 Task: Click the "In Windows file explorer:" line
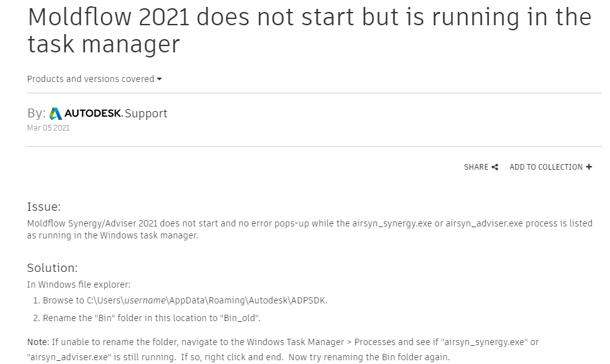pyautogui.click(x=78, y=285)
